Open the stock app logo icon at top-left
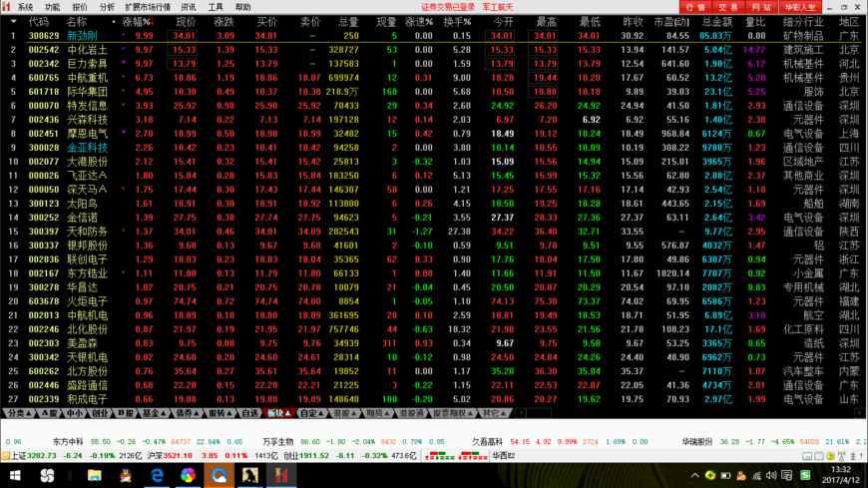This screenshot has width=868, height=488. pos(6,7)
